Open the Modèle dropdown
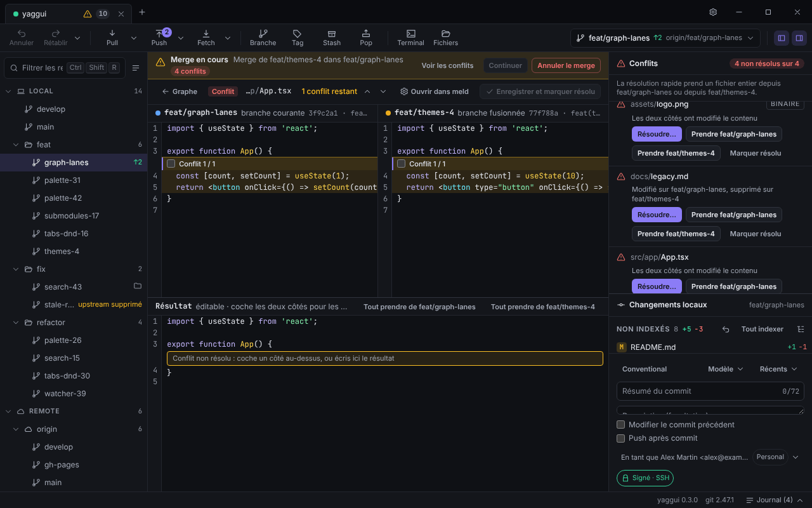This screenshot has width=812, height=508. click(725, 369)
